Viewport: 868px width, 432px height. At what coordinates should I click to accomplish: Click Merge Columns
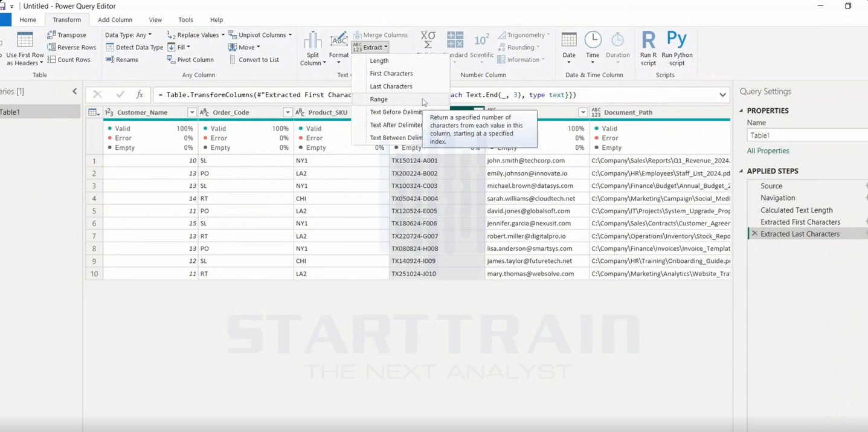tap(381, 35)
